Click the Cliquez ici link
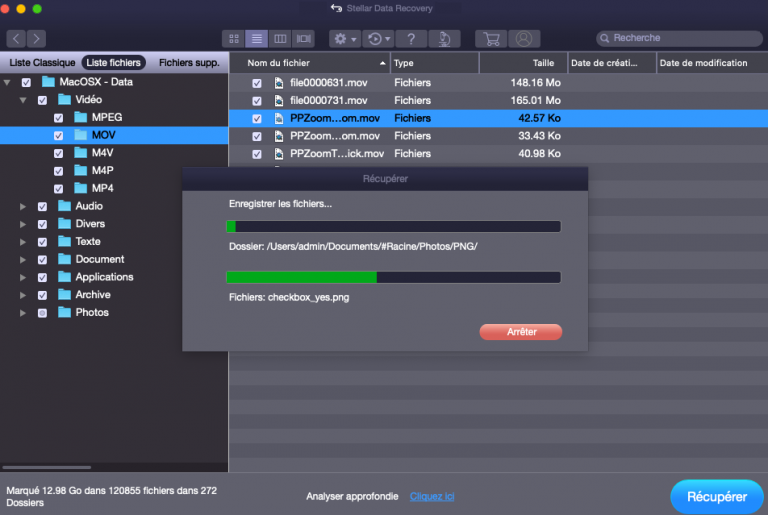Viewport: 768px width, 515px height. tap(432, 496)
